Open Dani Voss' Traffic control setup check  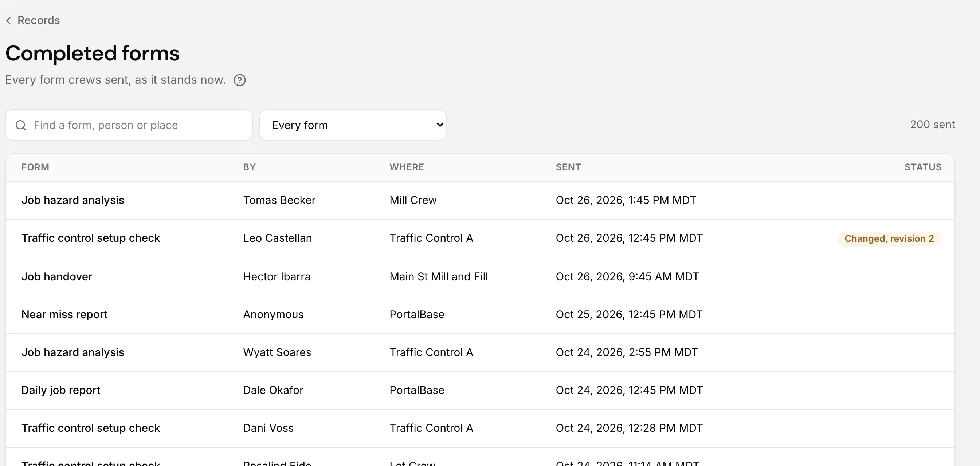pos(480,429)
